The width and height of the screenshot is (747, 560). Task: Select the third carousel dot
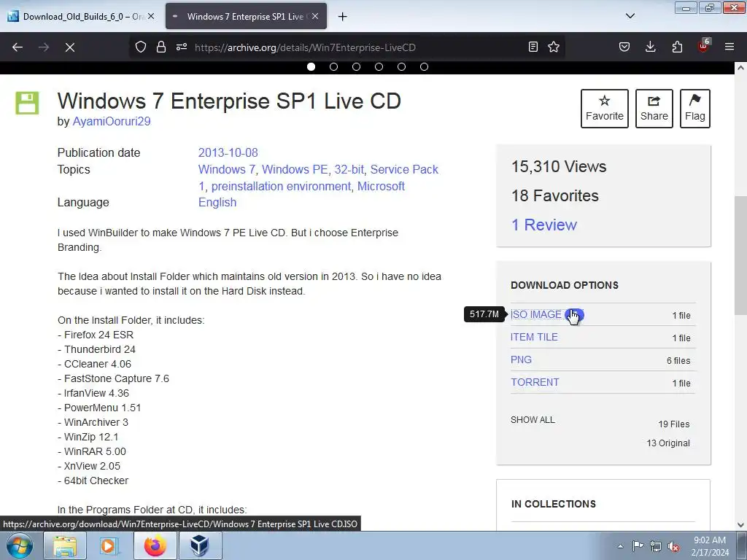(356, 66)
